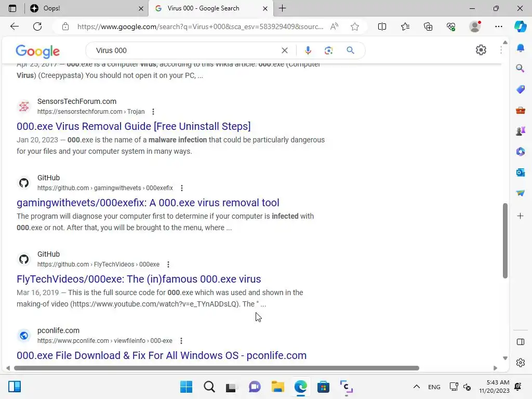Open Read aloud in address bar
Image resolution: width=532 pixels, height=399 pixels.
pyautogui.click(x=334, y=26)
